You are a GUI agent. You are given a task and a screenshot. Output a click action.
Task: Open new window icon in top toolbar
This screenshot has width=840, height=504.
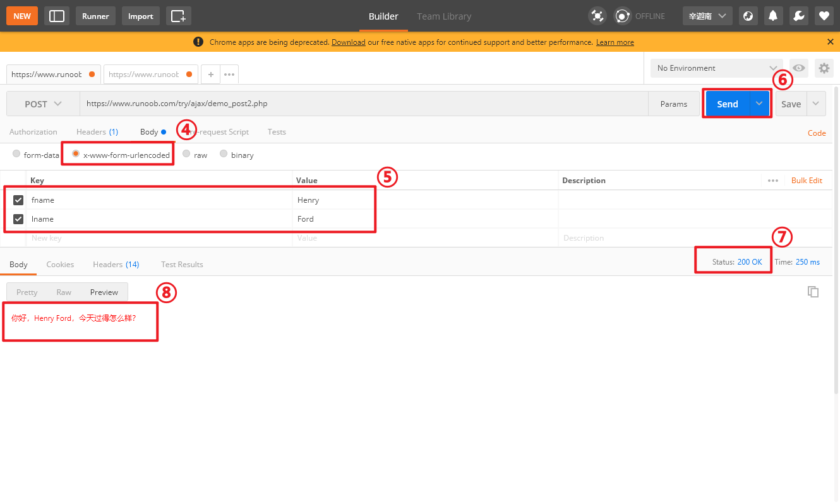pos(179,16)
